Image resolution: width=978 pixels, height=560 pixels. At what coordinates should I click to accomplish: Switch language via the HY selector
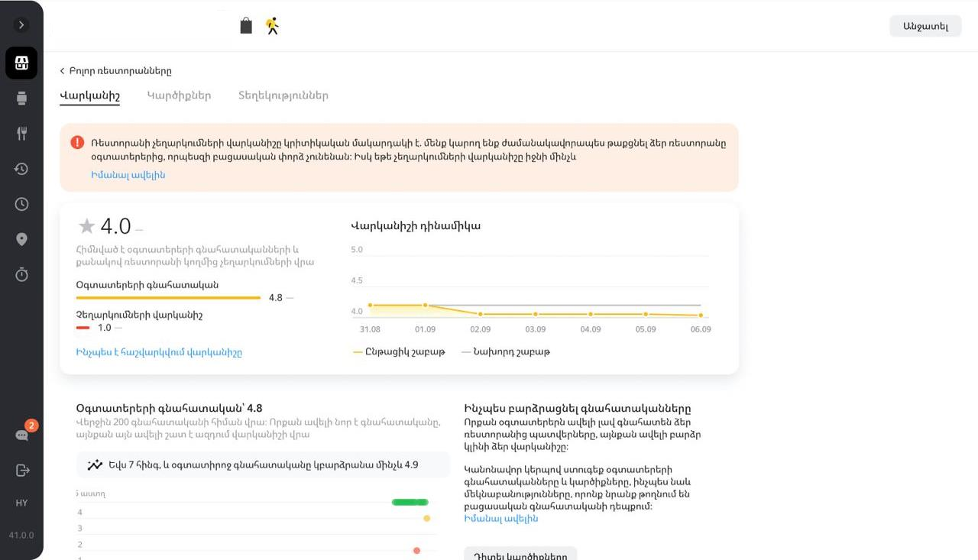pyautogui.click(x=21, y=503)
